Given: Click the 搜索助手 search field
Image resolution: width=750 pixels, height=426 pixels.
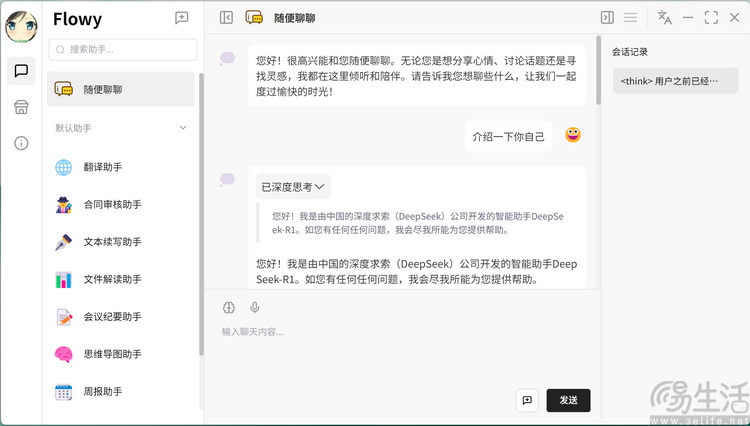Looking at the screenshot, I should tap(123, 49).
